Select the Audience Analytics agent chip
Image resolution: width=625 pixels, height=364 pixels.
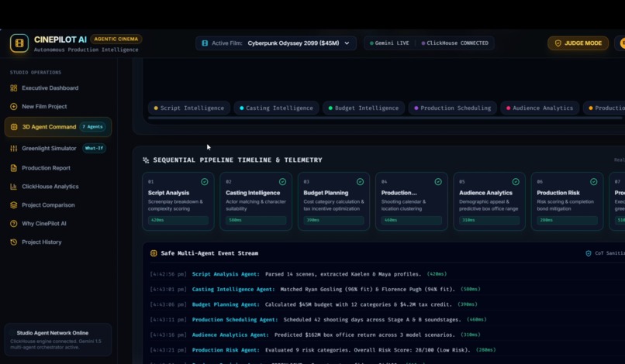(539, 108)
